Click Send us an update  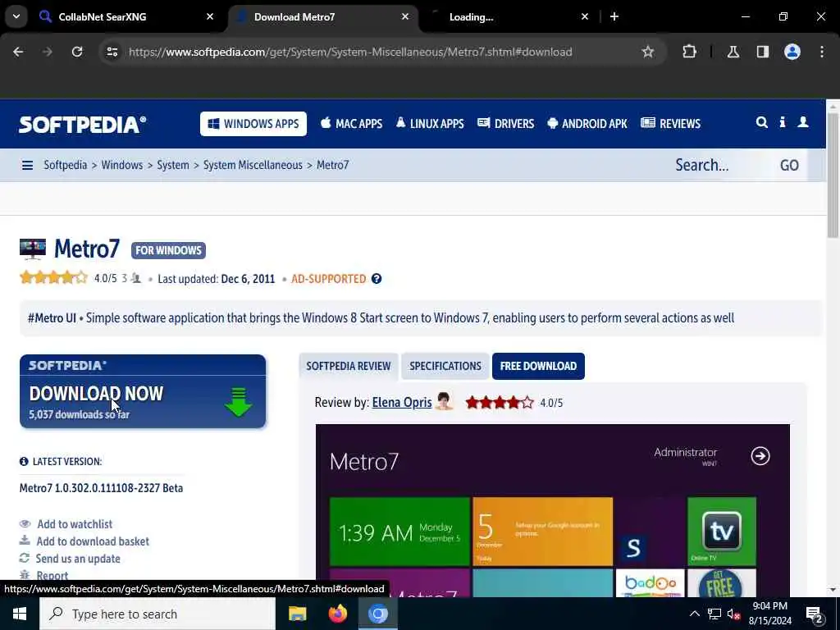[78, 558]
